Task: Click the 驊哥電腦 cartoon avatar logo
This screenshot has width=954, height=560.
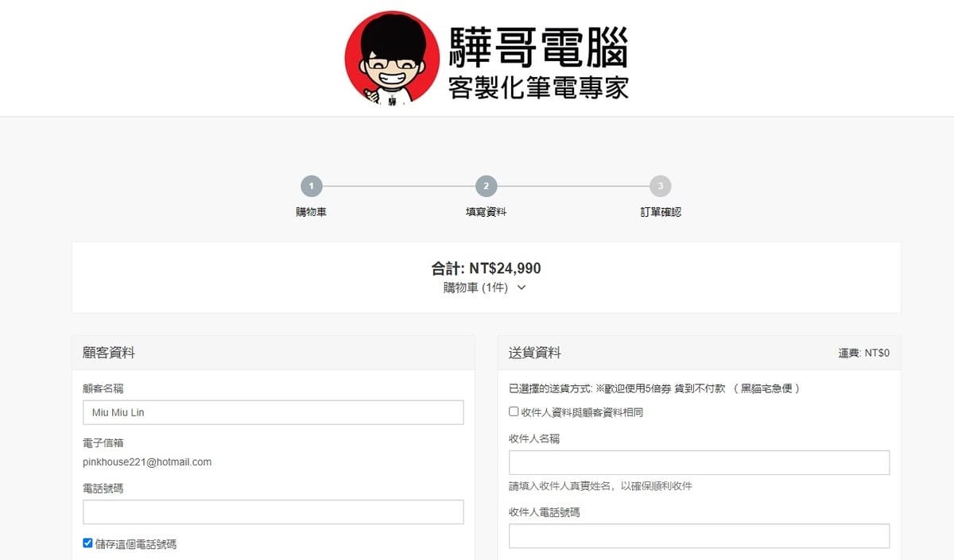Action: [x=391, y=58]
